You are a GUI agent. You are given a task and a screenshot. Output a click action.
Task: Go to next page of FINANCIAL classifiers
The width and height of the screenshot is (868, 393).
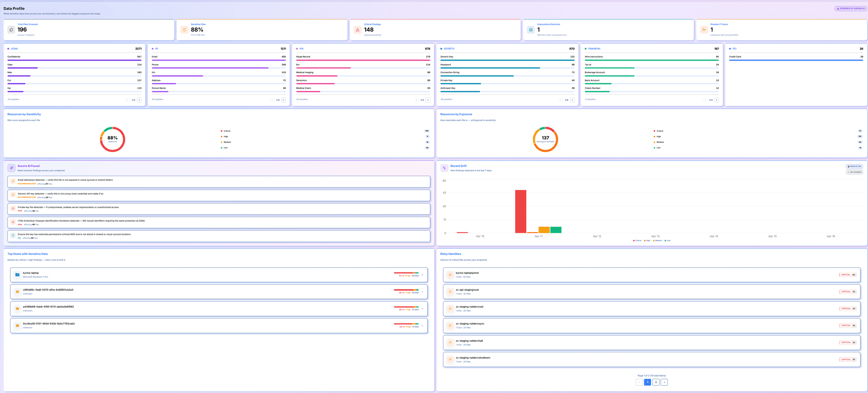pos(717,100)
